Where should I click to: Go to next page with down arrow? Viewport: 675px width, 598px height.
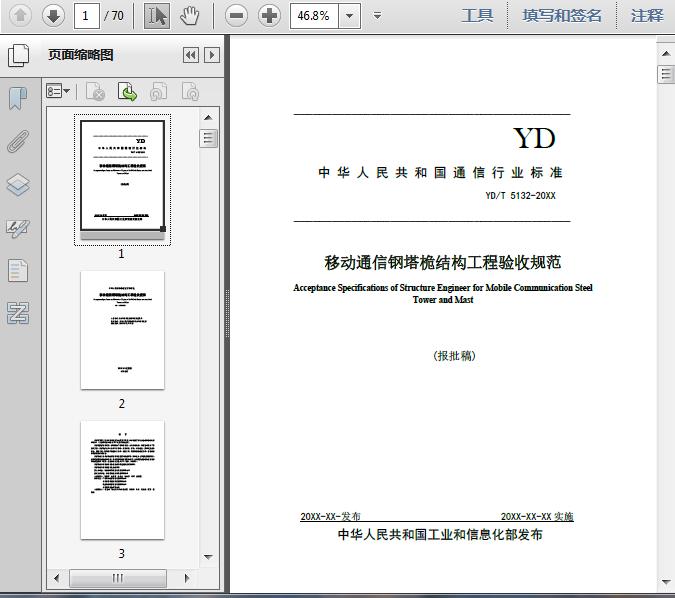[53, 15]
